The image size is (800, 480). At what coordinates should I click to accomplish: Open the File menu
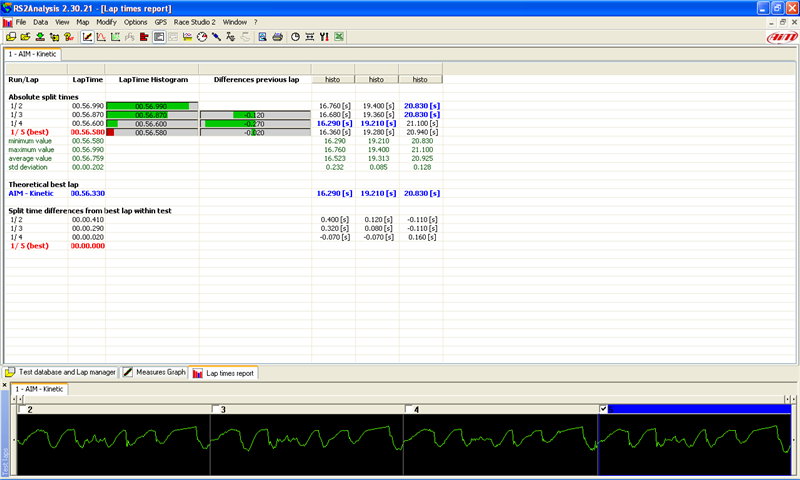coord(21,22)
